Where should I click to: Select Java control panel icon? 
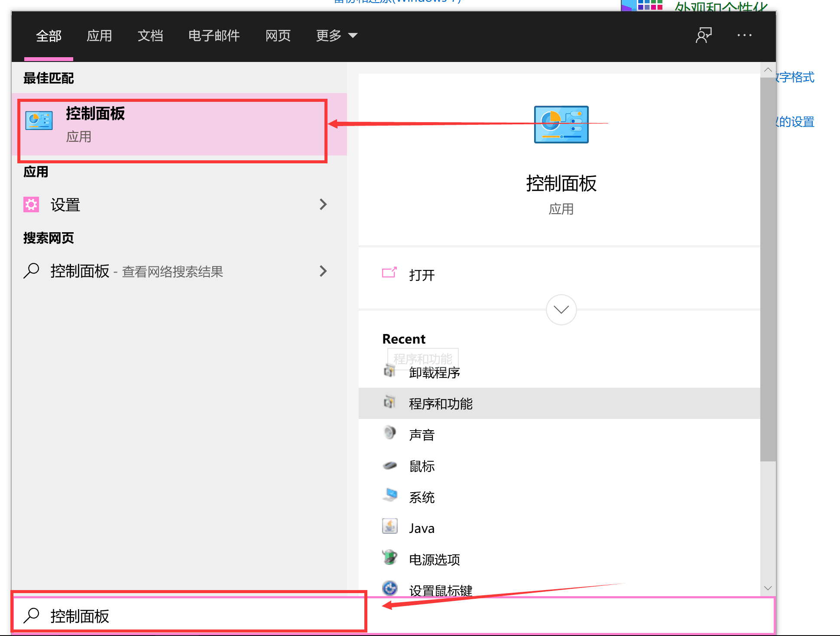(x=389, y=528)
